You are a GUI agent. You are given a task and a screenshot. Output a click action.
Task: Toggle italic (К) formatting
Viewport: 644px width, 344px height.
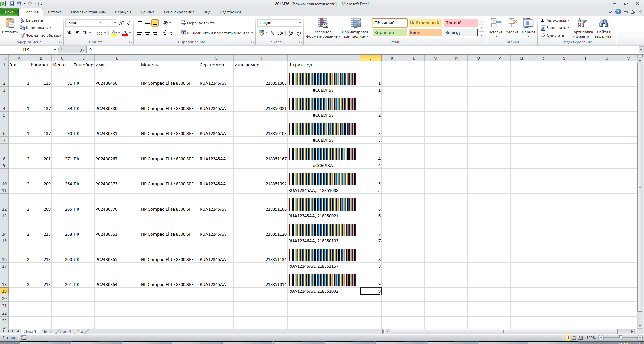77,33
